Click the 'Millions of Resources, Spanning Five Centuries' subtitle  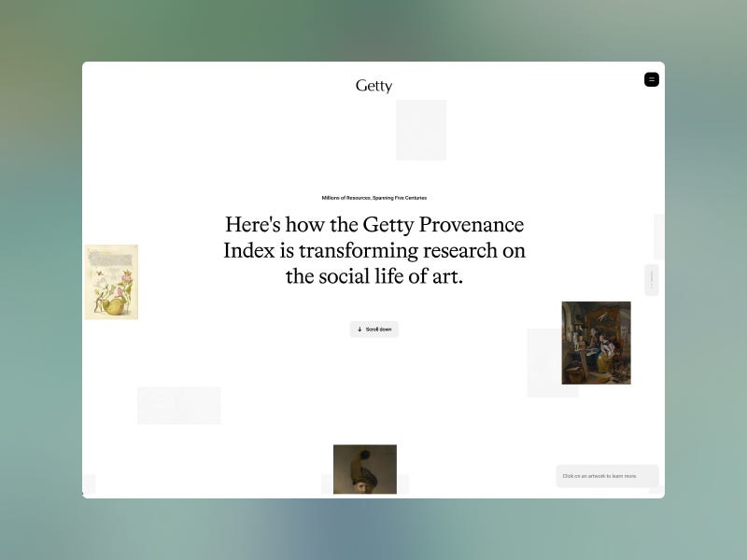[374, 198]
